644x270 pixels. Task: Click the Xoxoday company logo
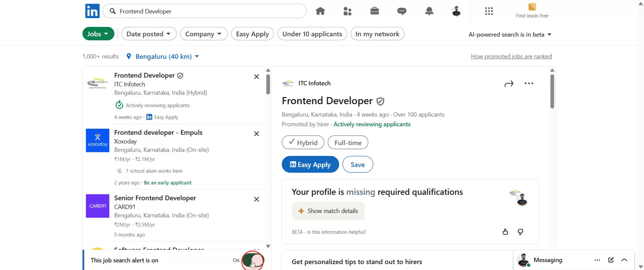point(97,140)
